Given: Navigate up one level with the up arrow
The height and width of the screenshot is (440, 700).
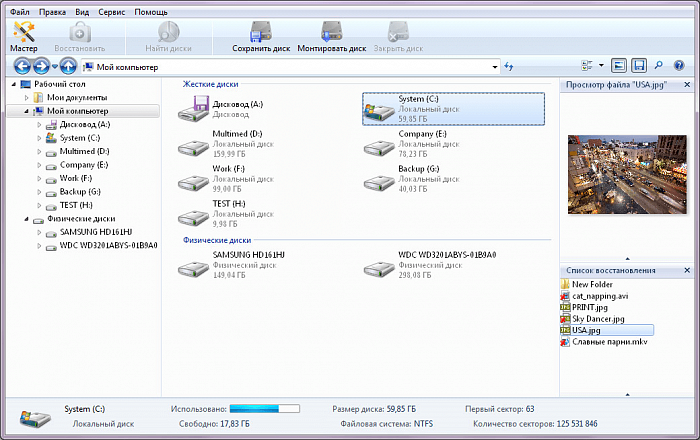Looking at the screenshot, I should pyautogui.click(x=68, y=66).
